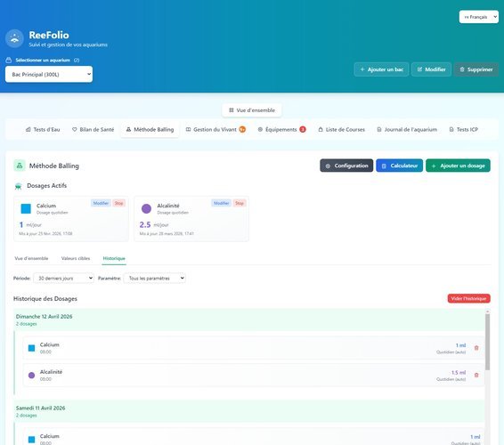Click the Méthode Balling flask icon

pos(20,166)
